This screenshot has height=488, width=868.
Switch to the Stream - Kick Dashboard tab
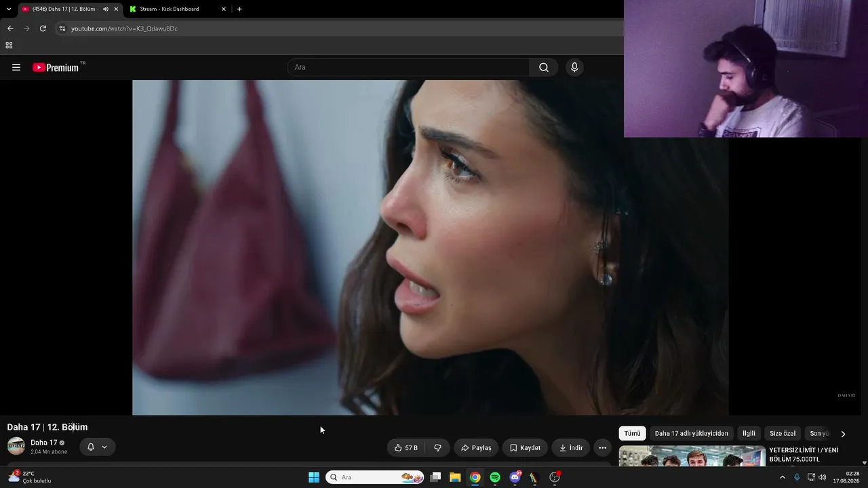(x=170, y=9)
